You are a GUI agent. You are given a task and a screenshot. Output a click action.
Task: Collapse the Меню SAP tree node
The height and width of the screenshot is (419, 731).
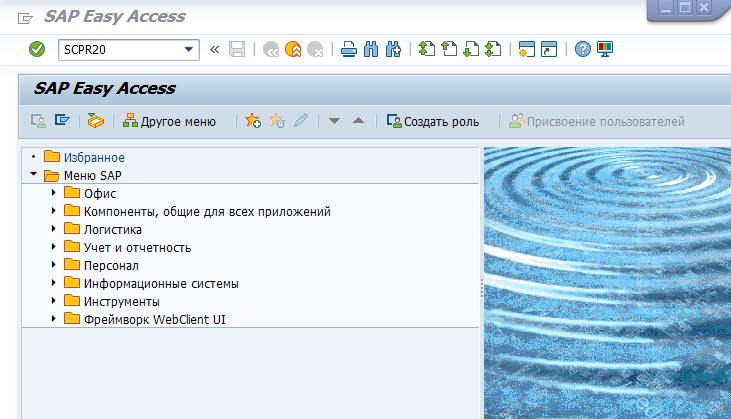pyautogui.click(x=34, y=175)
